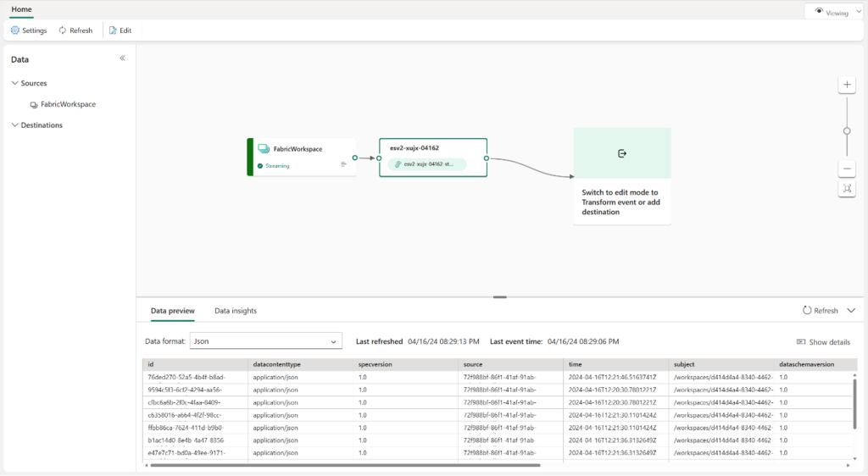Open Settings in the toolbar

[29, 30]
